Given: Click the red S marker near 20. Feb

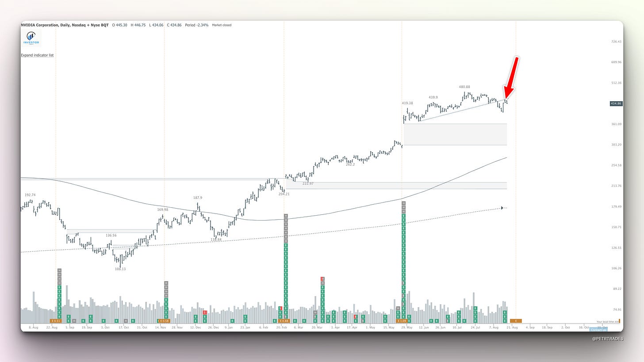Looking at the screenshot, I should [280, 308].
